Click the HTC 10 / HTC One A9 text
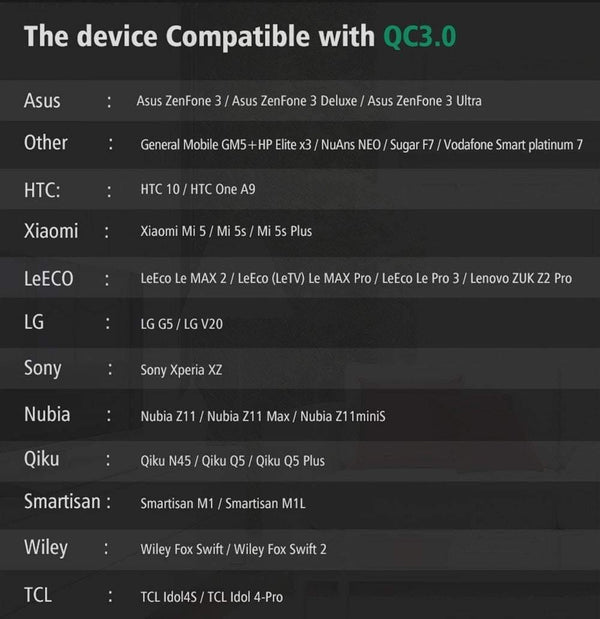 pos(191,189)
